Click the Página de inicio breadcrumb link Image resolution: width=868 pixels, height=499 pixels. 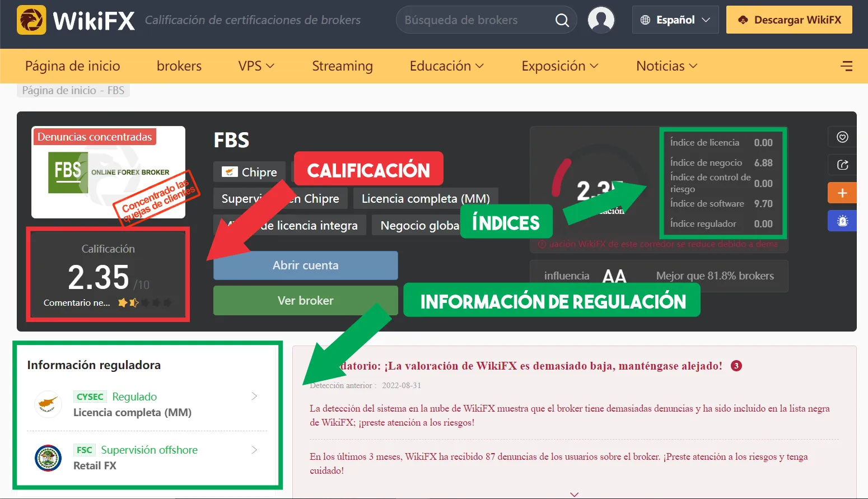[59, 90]
